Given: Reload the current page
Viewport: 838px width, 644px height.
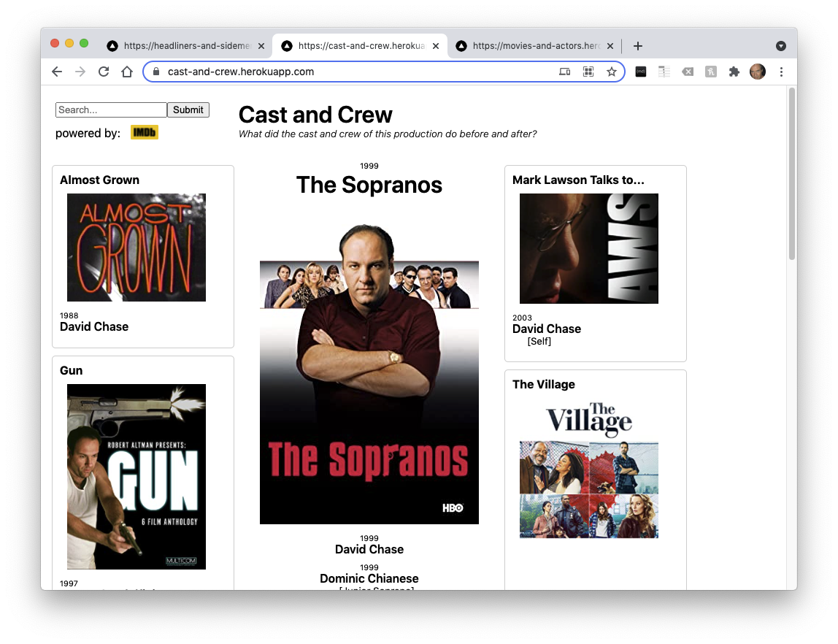Looking at the screenshot, I should pos(104,72).
